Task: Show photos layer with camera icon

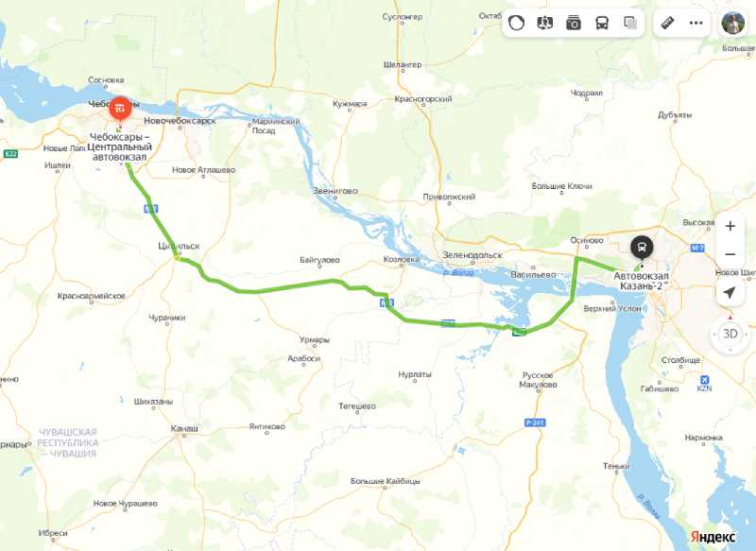Action: 574,23
